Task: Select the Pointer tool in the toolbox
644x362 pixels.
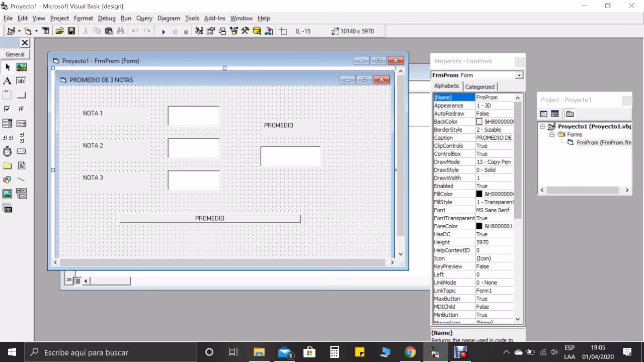Action: [x=8, y=67]
